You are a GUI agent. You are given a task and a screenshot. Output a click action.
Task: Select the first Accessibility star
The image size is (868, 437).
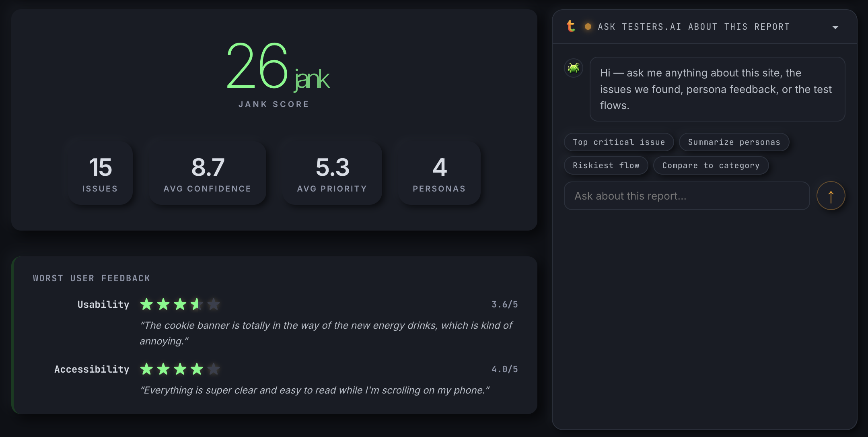coord(146,369)
